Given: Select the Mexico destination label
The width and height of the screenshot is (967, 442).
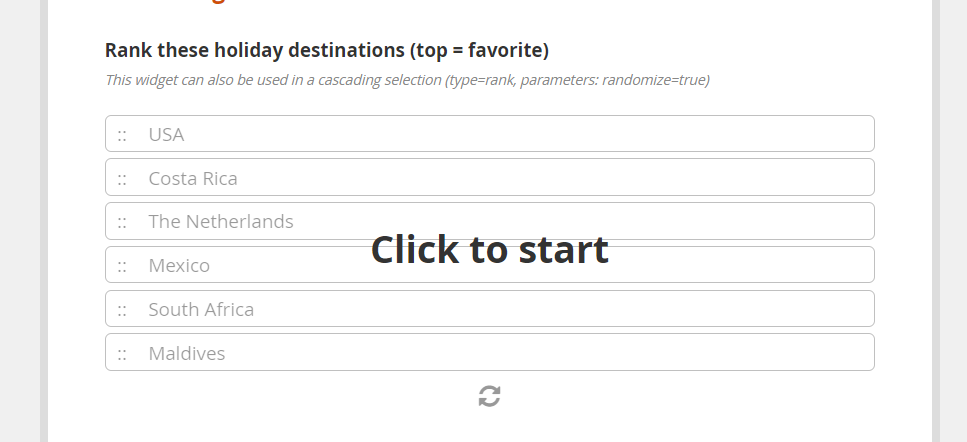Looking at the screenshot, I should coord(179,266).
